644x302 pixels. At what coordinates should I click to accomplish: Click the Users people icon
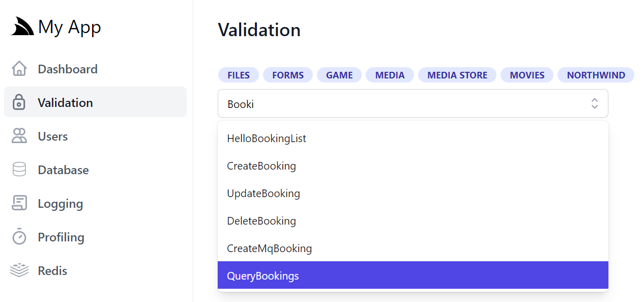[19, 136]
